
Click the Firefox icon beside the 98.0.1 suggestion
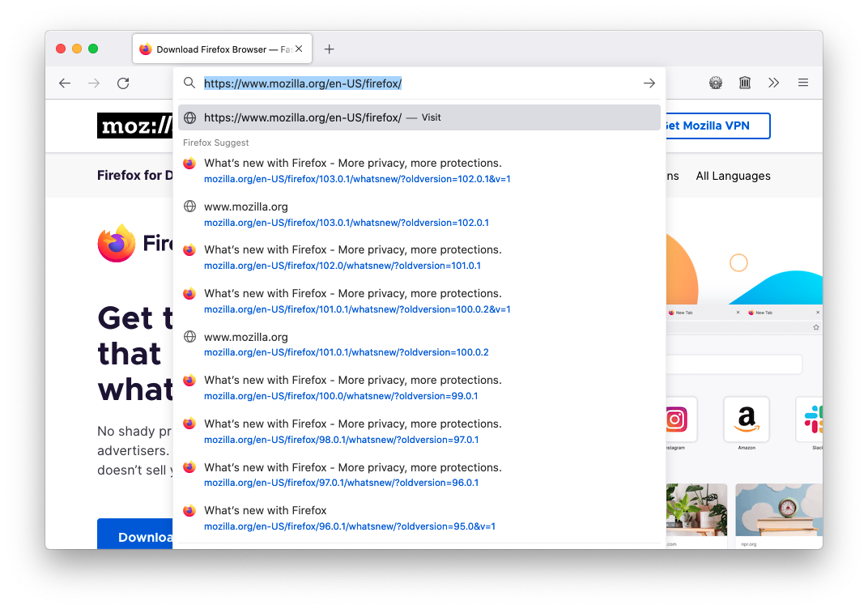pos(189,424)
